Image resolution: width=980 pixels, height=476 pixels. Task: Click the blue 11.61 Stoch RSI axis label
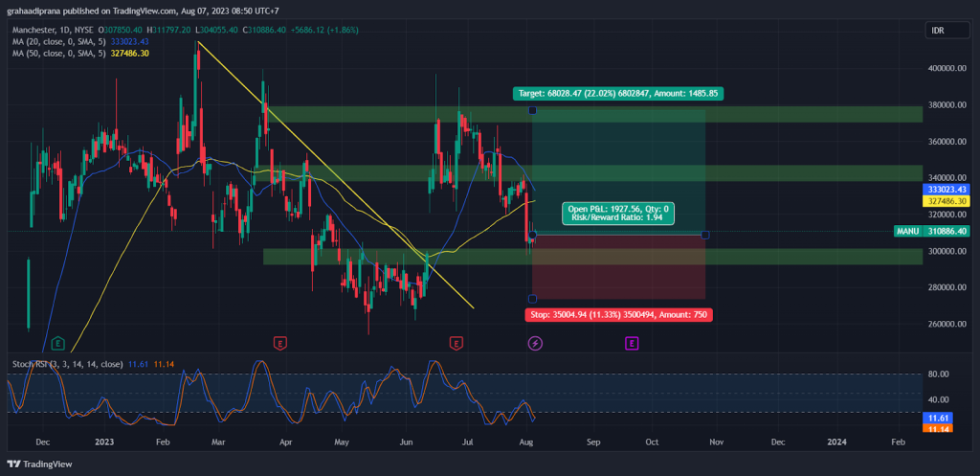(x=936, y=417)
